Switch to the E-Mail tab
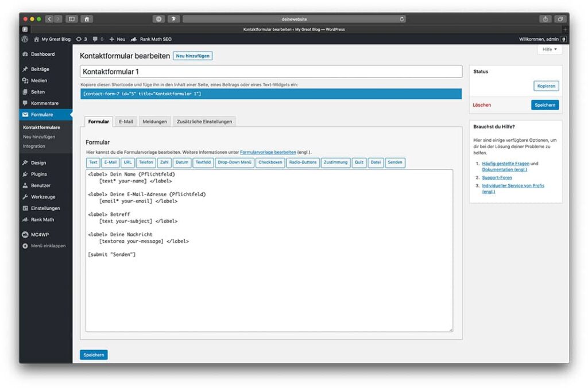Image resolution: width=588 pixels, height=388 pixels. click(x=126, y=122)
